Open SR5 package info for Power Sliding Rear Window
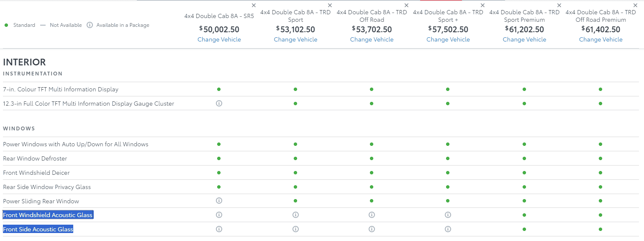 click(219, 201)
